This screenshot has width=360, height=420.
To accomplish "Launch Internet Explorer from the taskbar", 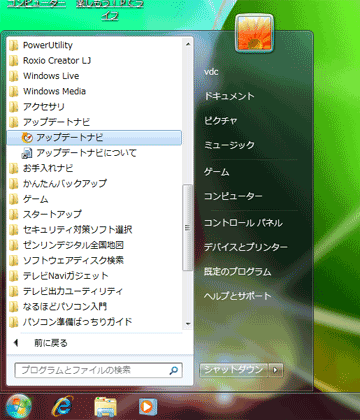I will coord(62,407).
